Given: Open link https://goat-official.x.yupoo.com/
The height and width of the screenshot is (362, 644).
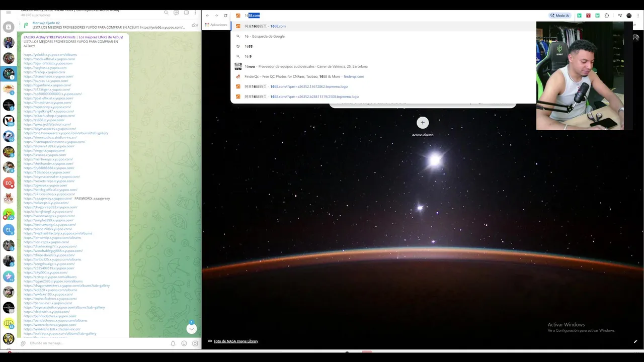Looking at the screenshot, I should [48, 98].
